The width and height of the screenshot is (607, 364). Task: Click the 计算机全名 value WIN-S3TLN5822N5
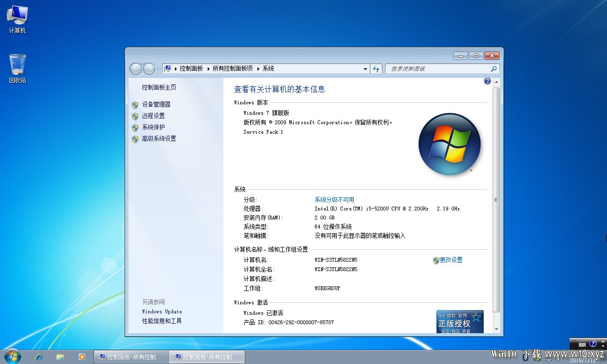coord(336,269)
